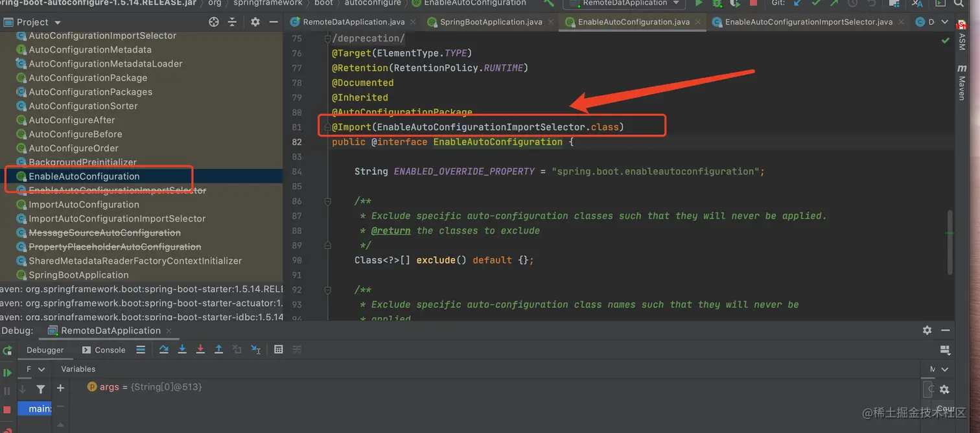Viewport: 980px width, 433px height.
Task: Click the Git Push arrow
Action: 834,3
